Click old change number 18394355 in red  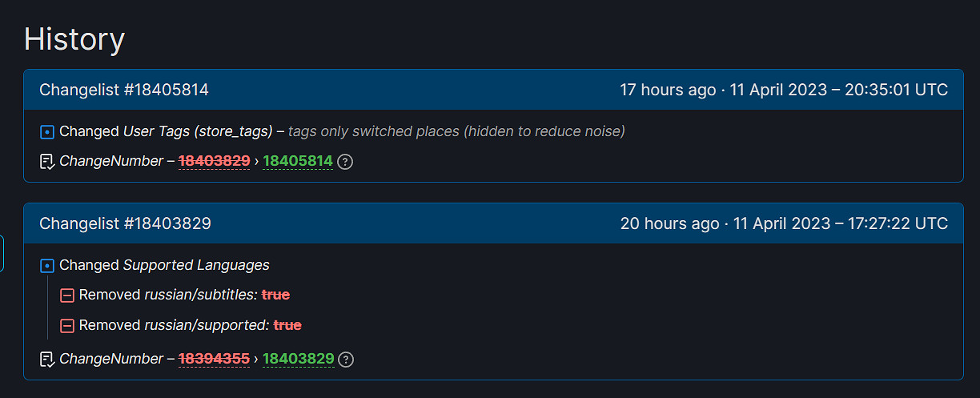coord(214,359)
